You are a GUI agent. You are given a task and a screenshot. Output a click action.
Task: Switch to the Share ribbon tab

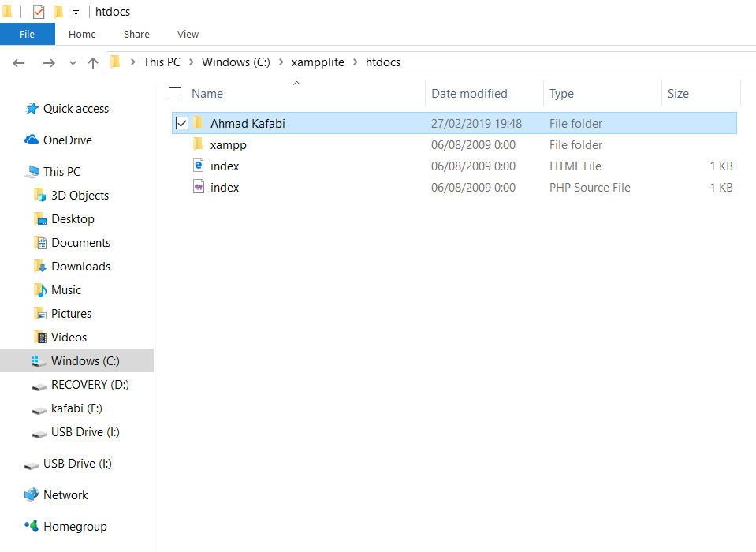136,34
